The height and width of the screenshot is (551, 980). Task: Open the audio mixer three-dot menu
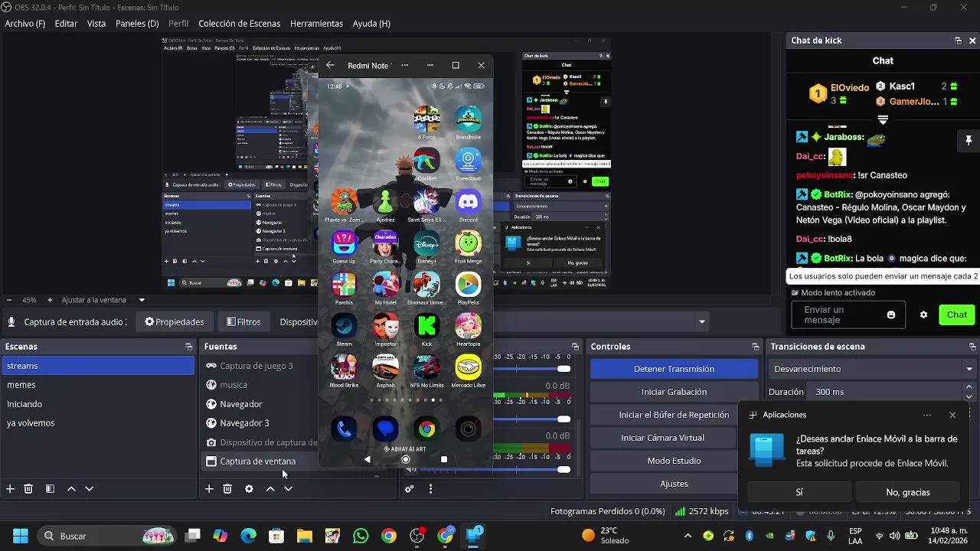(x=430, y=489)
